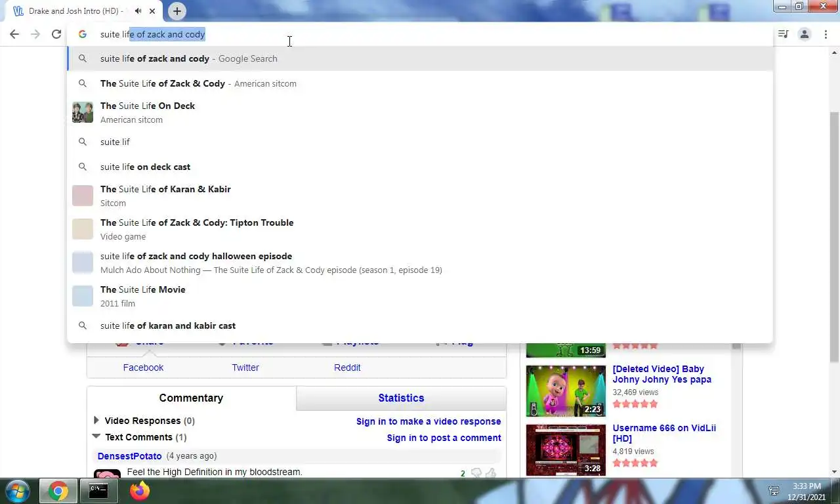
Task: Click the Google icon in address bar
Action: pyautogui.click(x=83, y=34)
